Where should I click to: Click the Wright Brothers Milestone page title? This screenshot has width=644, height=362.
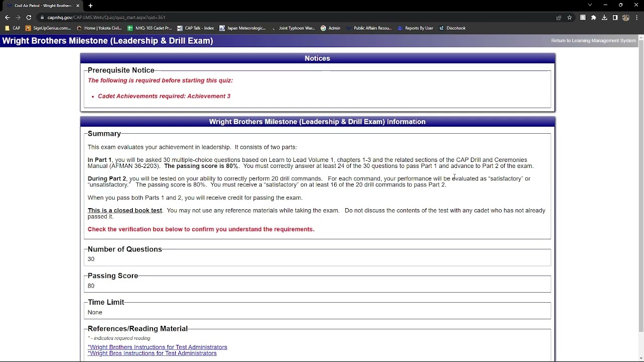click(x=108, y=41)
